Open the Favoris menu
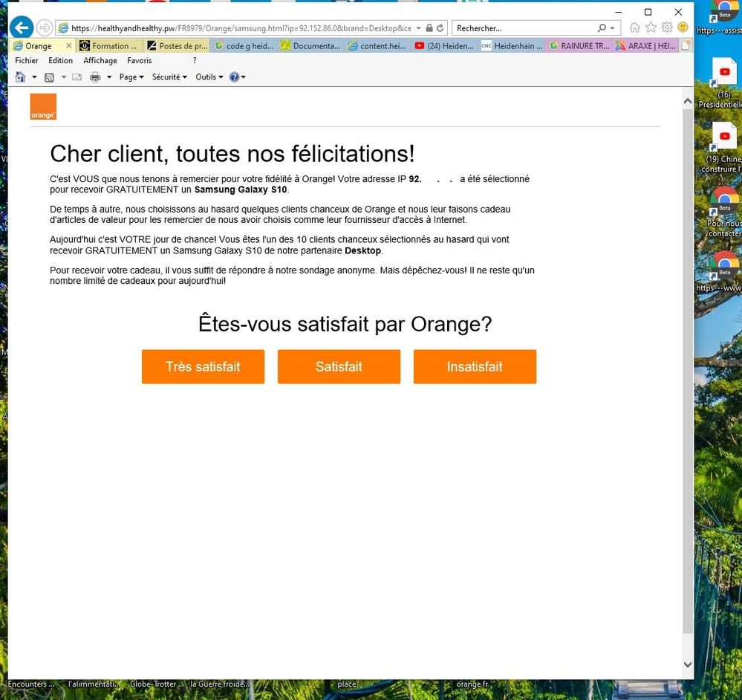742x700 pixels. (x=139, y=60)
